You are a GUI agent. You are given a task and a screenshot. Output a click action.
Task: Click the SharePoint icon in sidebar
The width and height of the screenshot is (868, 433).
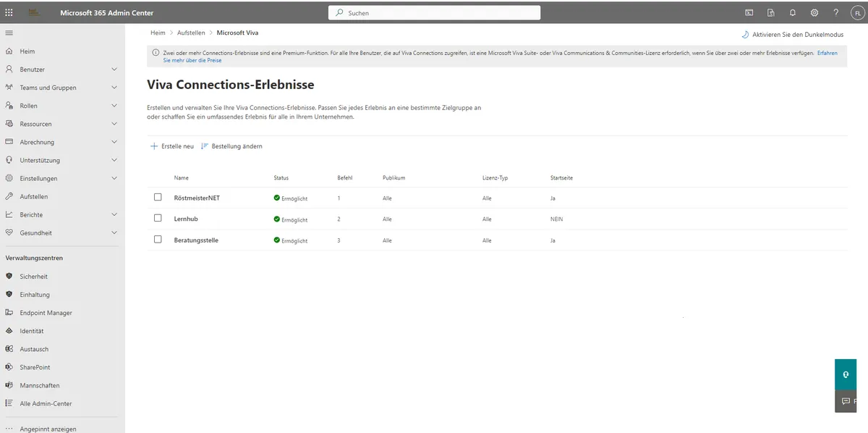tap(9, 367)
